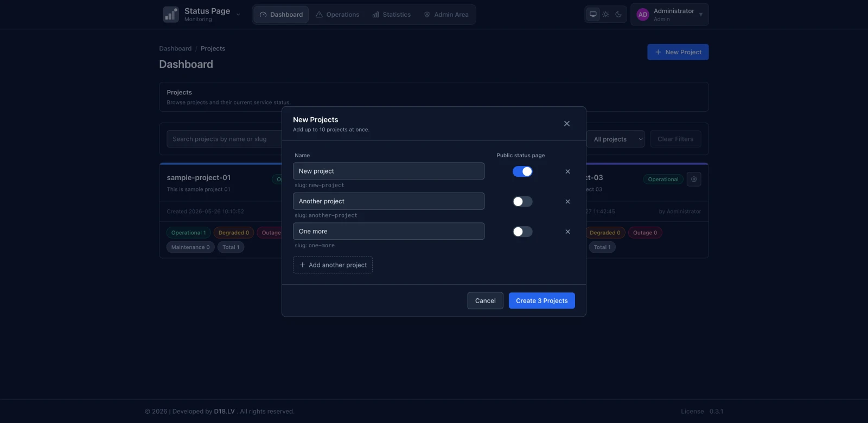This screenshot has width=868, height=423.
Task: Disable public status page for New project
Action: (x=522, y=171)
